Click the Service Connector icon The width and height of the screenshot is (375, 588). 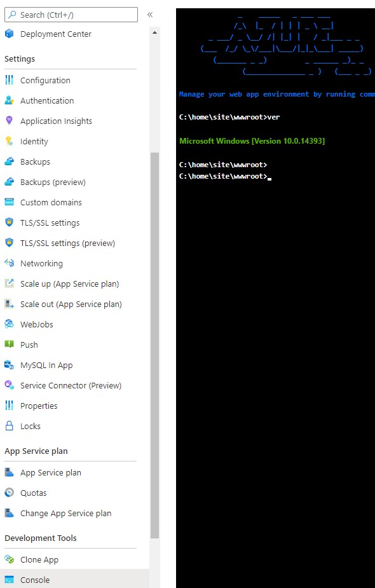(9, 385)
